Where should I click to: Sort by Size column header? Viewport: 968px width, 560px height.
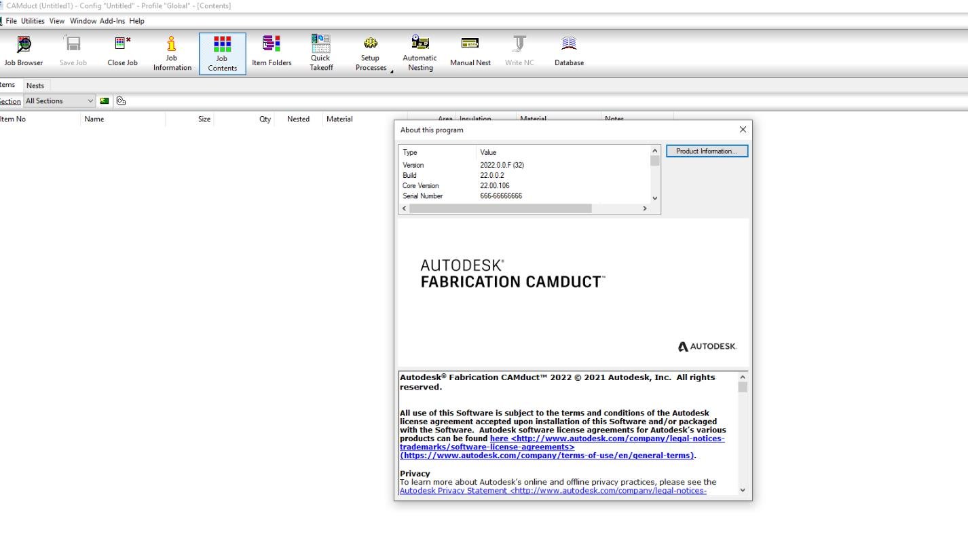point(189,119)
